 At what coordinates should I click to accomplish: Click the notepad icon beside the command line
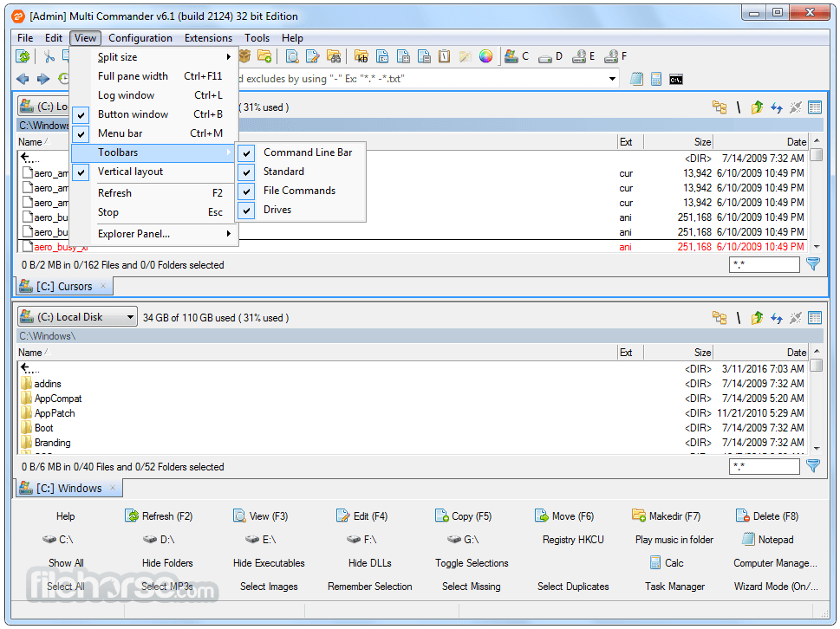[x=636, y=79]
